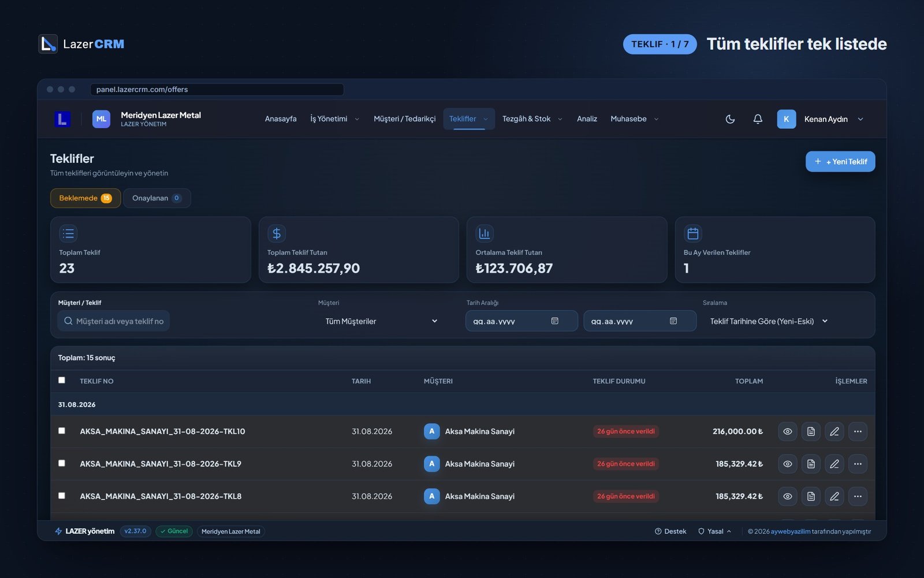Open the Tüm Müşteriler customer dropdown
Viewport: 924px width, 578px height.
381,321
